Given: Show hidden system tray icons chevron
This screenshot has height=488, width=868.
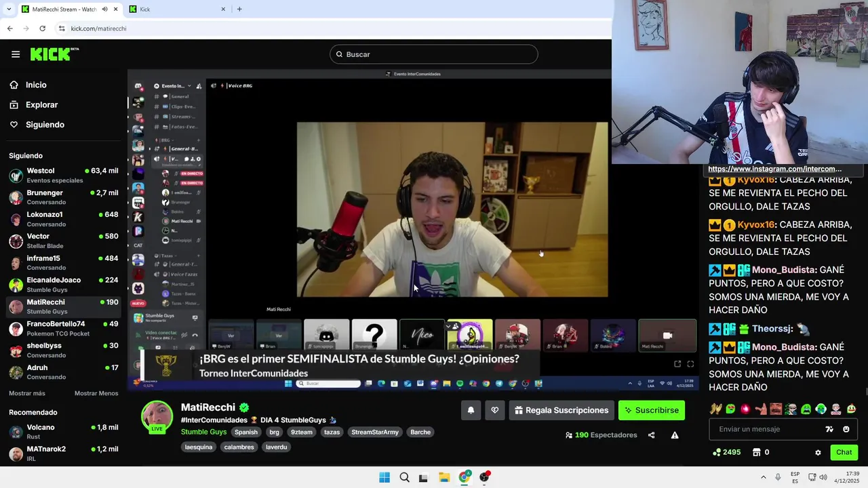Looking at the screenshot, I should tap(763, 477).
